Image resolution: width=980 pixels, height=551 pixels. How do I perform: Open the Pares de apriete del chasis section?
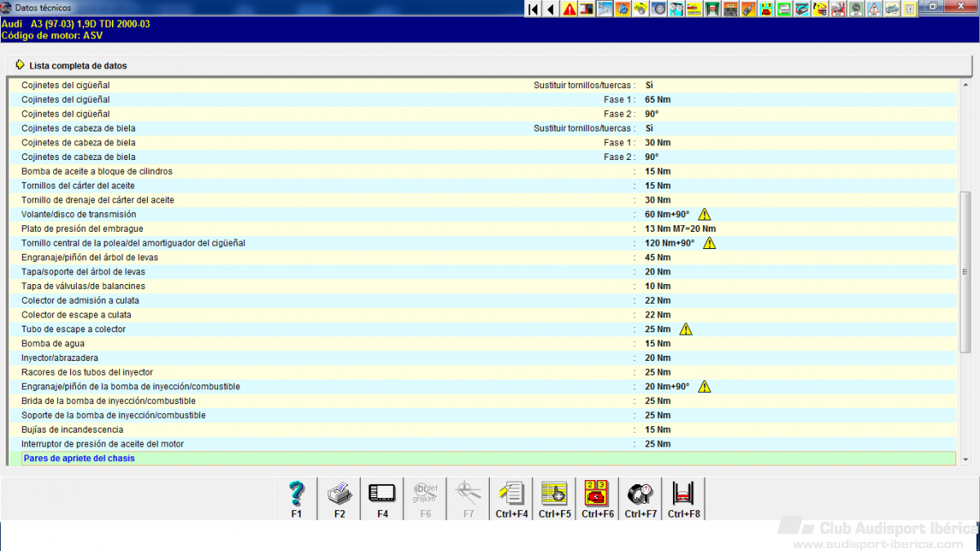488,459
